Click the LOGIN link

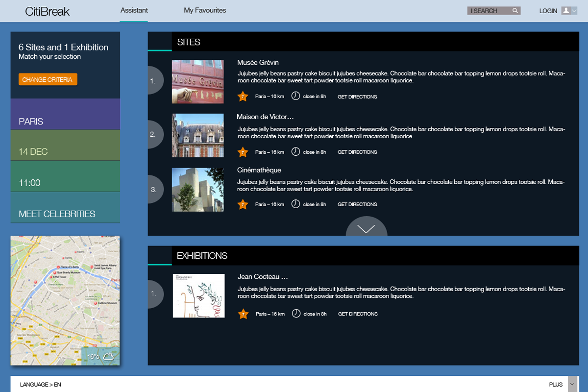click(548, 11)
